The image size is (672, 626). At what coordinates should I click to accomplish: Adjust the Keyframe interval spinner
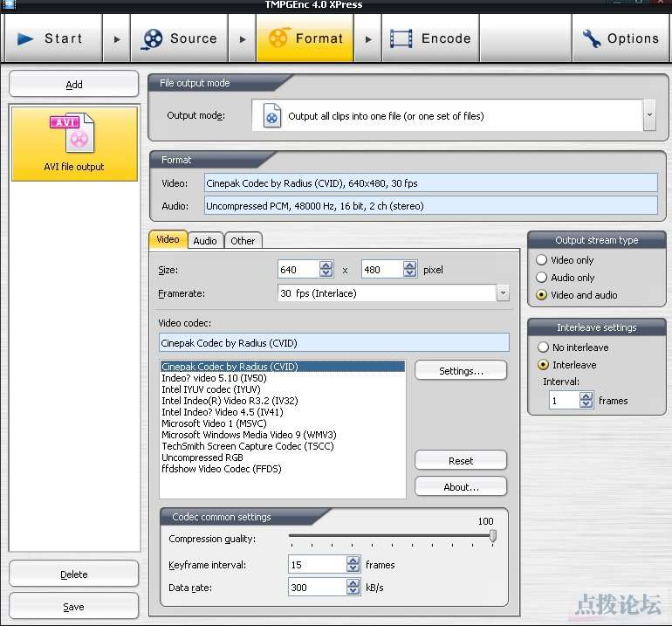coord(353,564)
